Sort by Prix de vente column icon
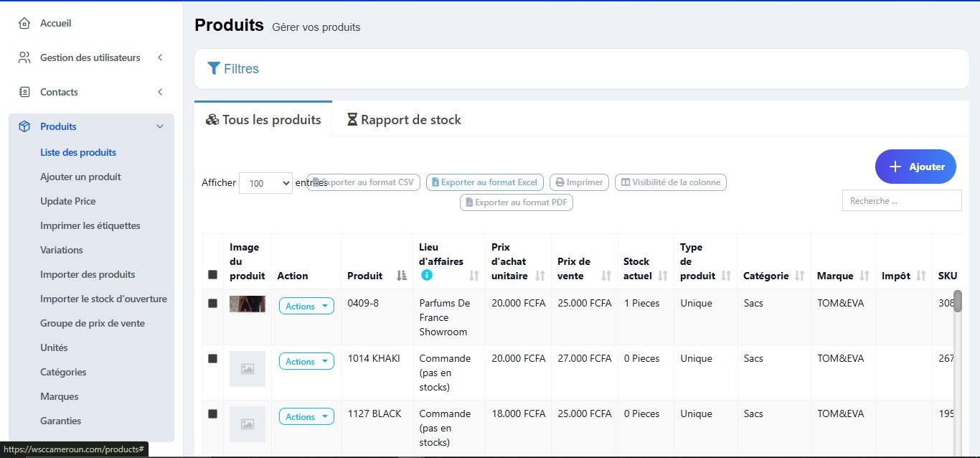 point(606,276)
